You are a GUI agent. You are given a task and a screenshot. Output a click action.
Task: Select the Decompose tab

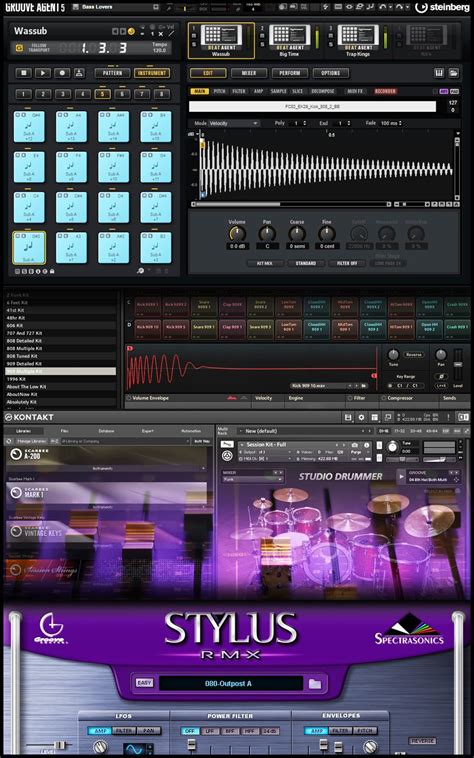click(x=323, y=91)
